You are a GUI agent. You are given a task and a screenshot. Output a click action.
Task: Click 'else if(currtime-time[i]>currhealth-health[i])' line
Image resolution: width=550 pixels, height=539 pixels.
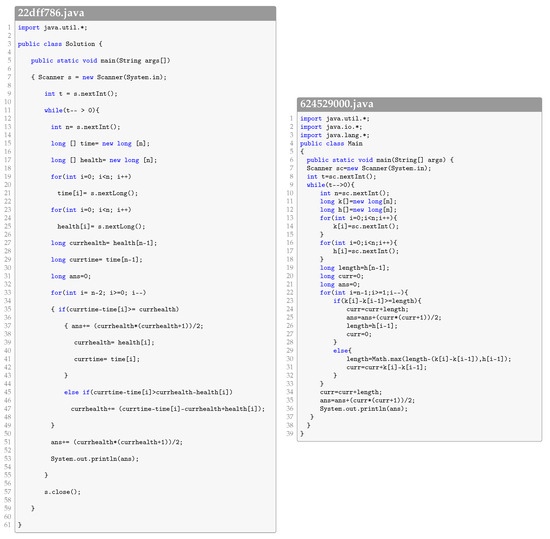148,392
